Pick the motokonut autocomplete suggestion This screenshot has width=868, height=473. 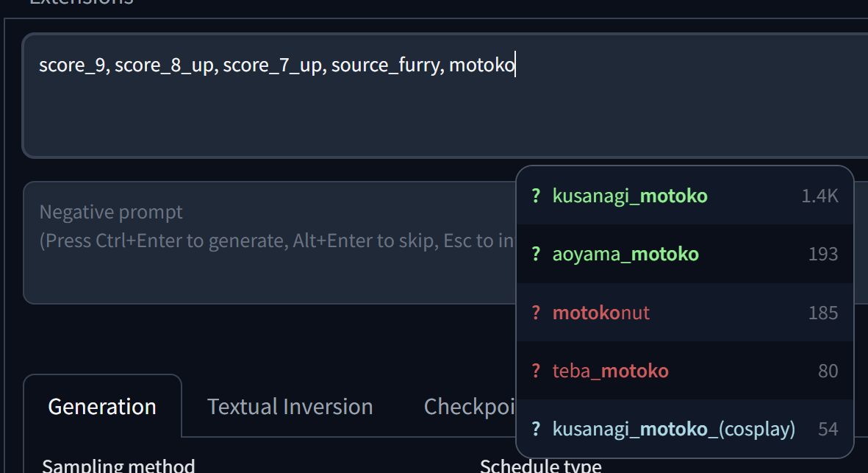tap(601, 313)
